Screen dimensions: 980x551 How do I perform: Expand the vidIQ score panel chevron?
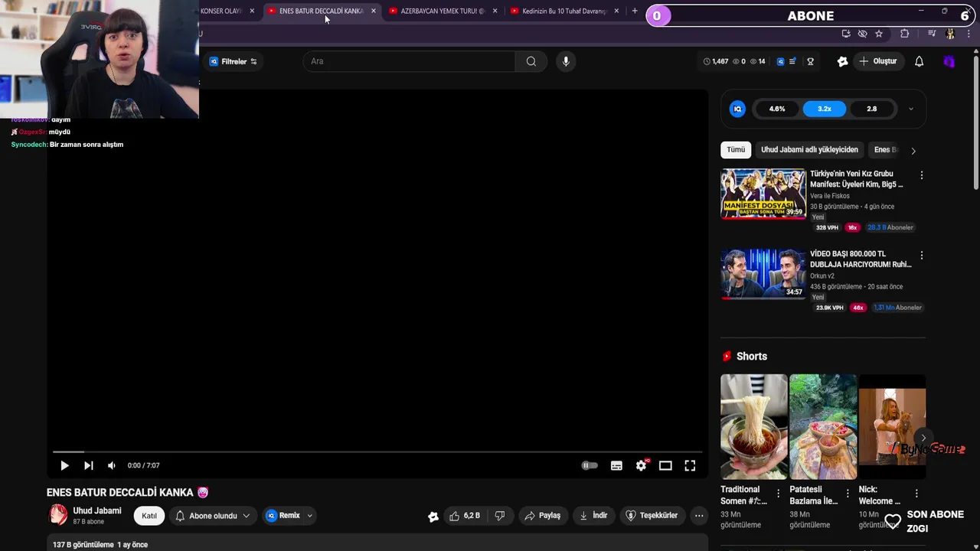coord(910,109)
